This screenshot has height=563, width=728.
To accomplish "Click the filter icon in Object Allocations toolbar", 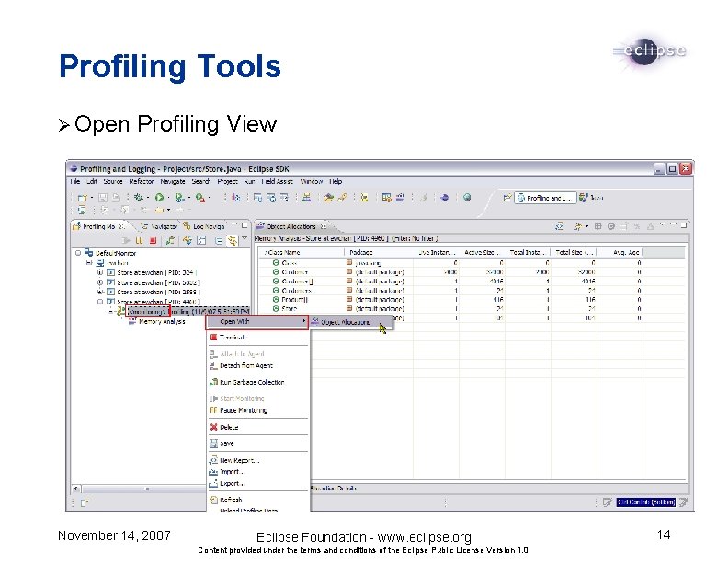I will 577,226.
